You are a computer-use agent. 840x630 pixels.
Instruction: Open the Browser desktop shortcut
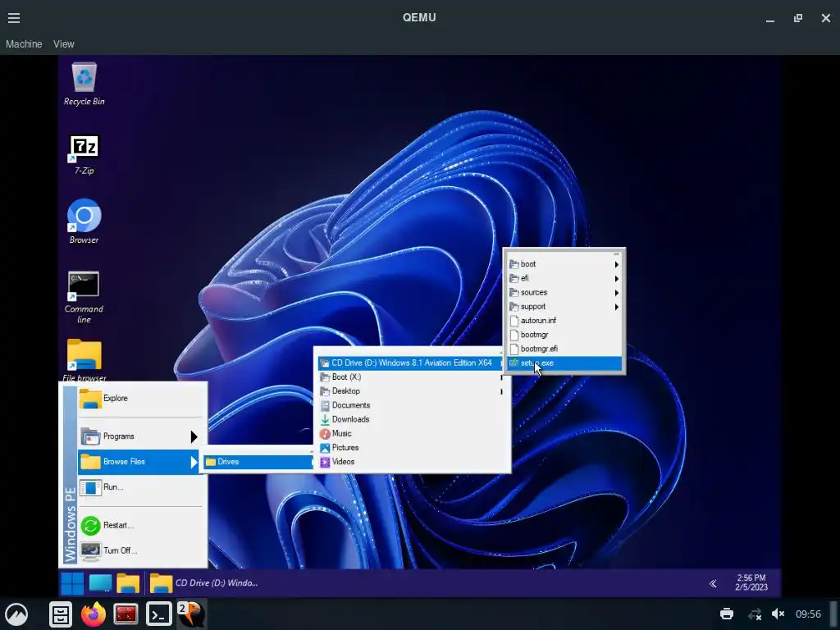pos(84,221)
